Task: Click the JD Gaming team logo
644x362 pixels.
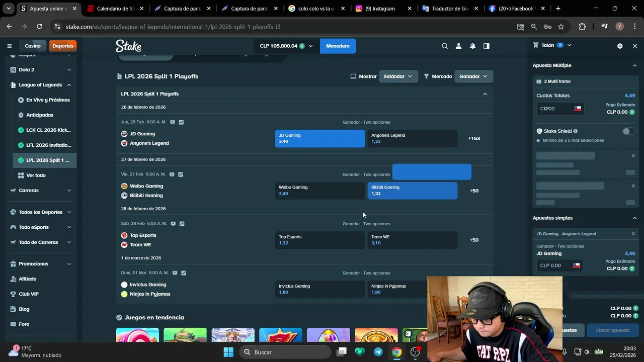Action: 124,134
